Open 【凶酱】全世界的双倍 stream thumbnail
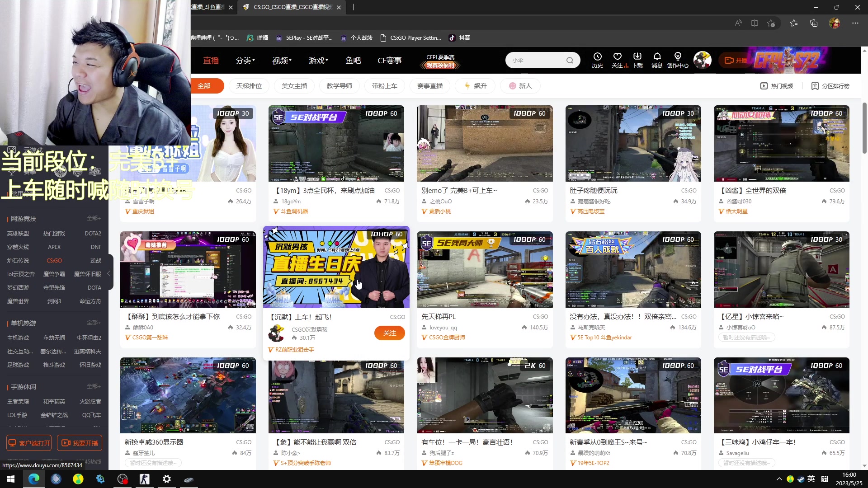Image resolution: width=868 pixels, height=488 pixels. pos(782,144)
